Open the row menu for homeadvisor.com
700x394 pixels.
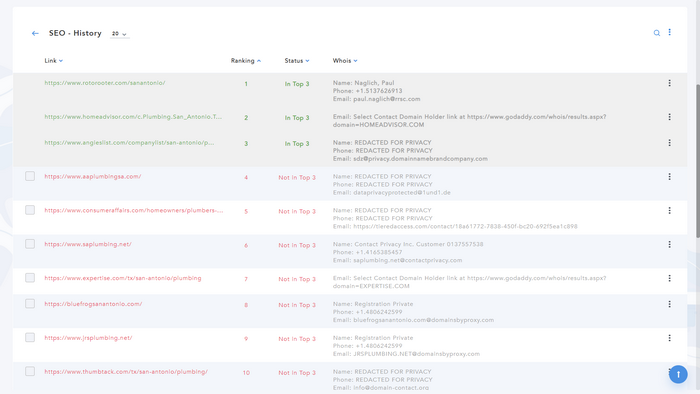[x=669, y=117]
